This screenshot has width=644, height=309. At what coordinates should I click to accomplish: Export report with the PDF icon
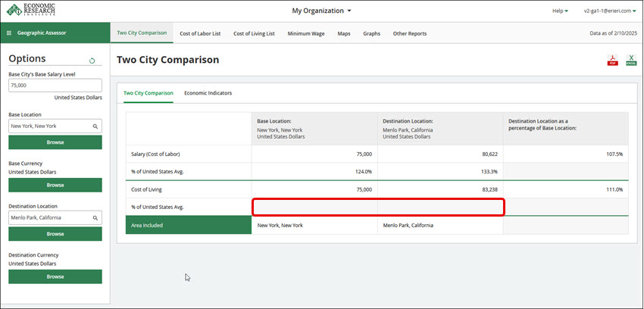[x=612, y=61]
